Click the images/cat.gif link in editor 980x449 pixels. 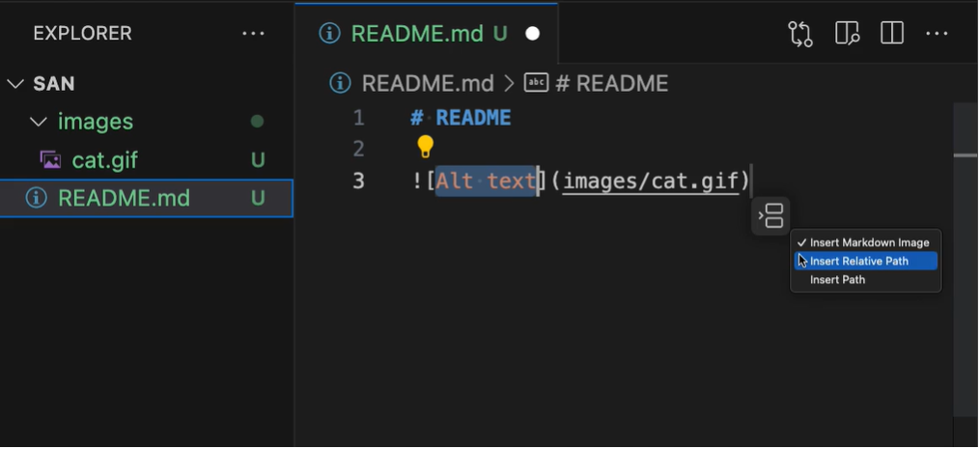(651, 181)
